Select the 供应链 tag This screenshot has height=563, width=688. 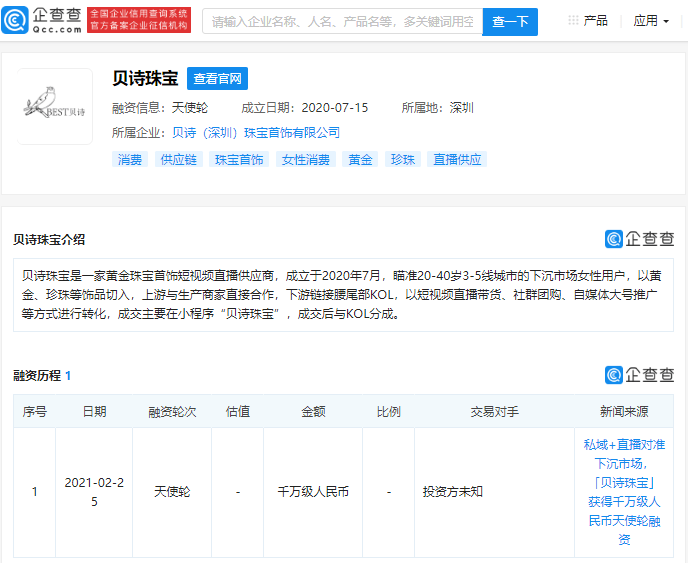(179, 159)
